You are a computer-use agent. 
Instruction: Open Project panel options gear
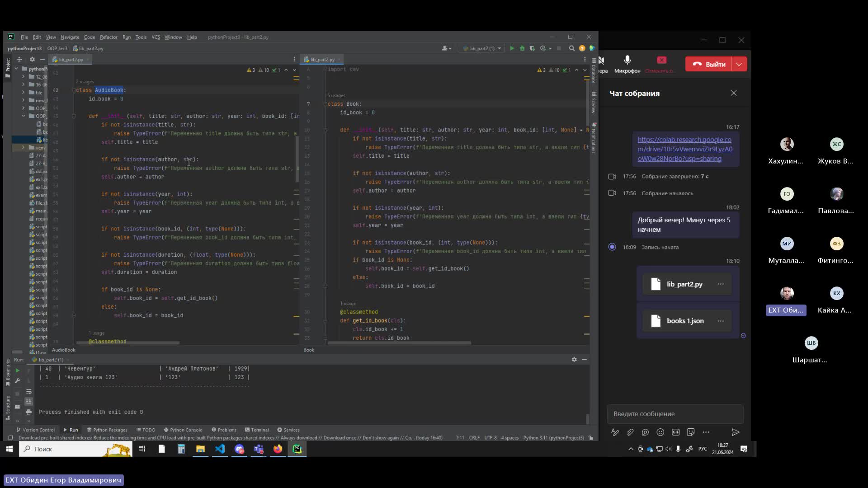pos(32,59)
